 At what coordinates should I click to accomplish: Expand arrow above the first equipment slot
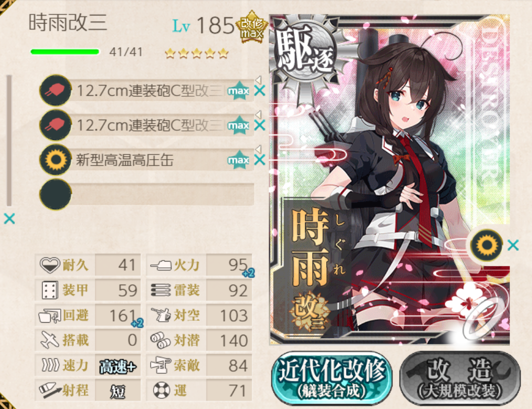(258, 80)
